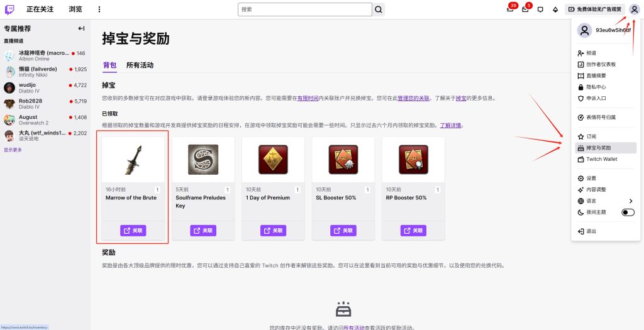Open 订阅 in the user menu

tap(606, 136)
